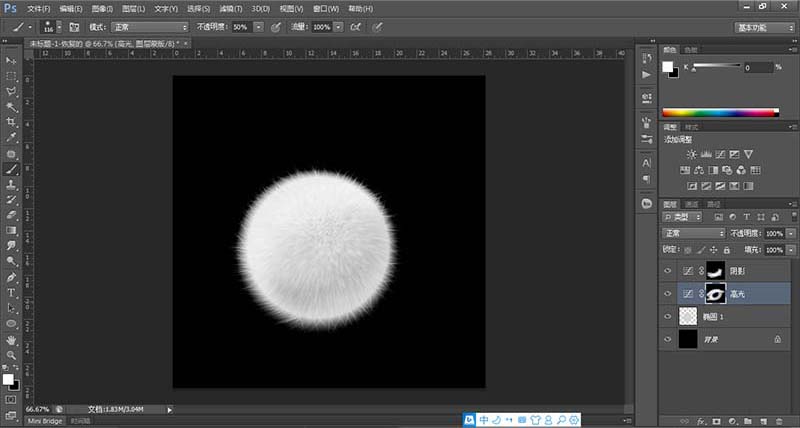Expand the 基本功能 workspace dropdown
Image resolution: width=800 pixels, height=428 pixels.
click(x=765, y=27)
